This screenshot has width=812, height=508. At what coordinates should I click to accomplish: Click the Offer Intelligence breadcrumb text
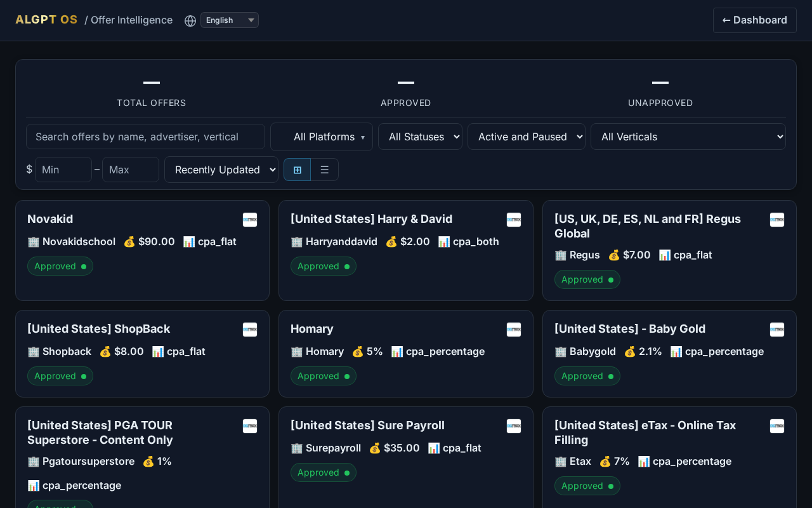[131, 20]
